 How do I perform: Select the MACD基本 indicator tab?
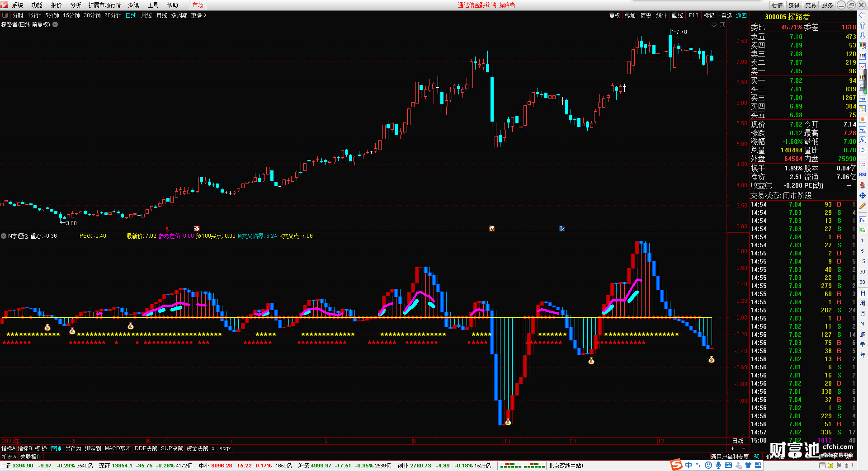[118, 448]
